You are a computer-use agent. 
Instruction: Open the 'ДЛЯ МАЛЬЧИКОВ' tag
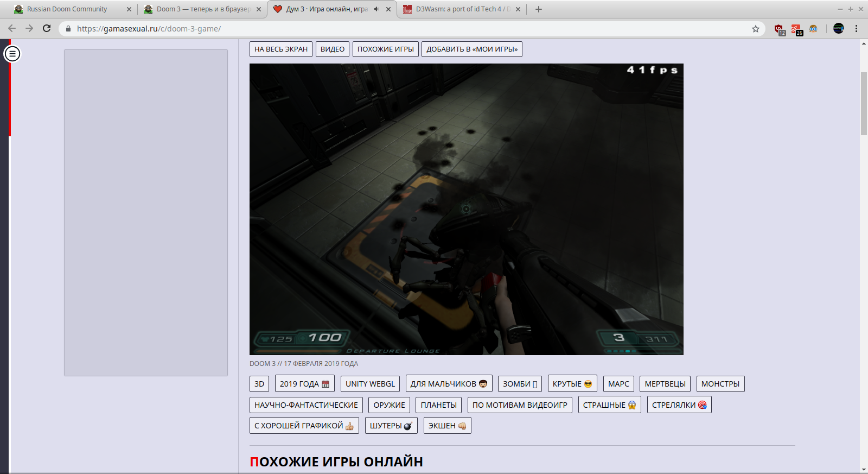[449, 384]
